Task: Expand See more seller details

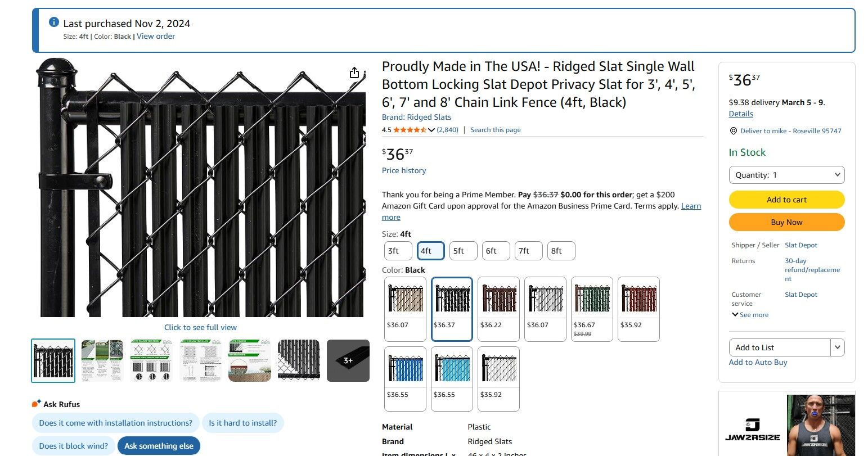Action: [x=750, y=315]
